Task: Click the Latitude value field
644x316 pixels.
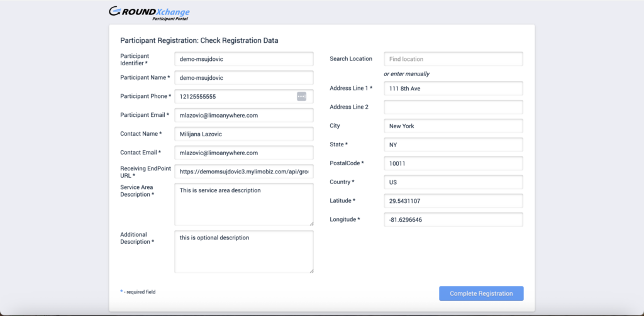Action: 453,201
